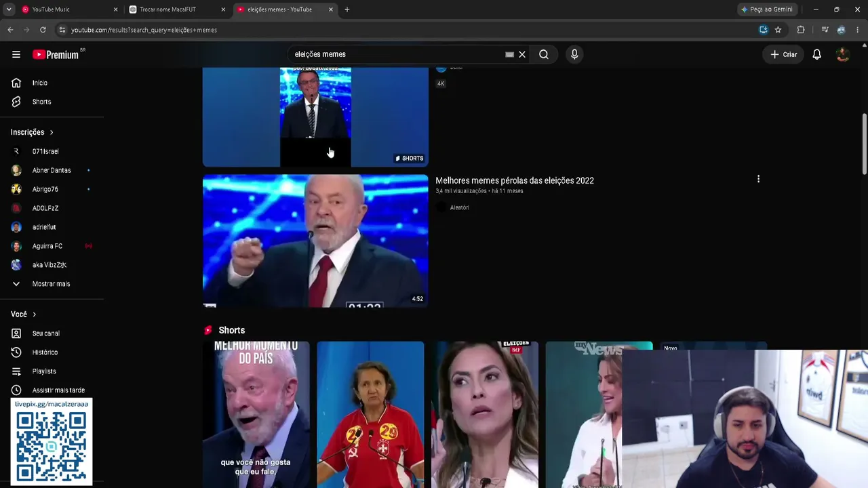Image resolution: width=868 pixels, height=488 pixels.
Task: Open the short with woman in red shirt
Action: pyautogui.click(x=370, y=414)
